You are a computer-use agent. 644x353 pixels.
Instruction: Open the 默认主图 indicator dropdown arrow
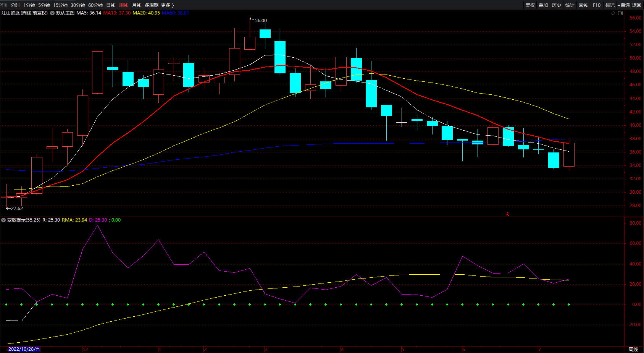coord(52,13)
